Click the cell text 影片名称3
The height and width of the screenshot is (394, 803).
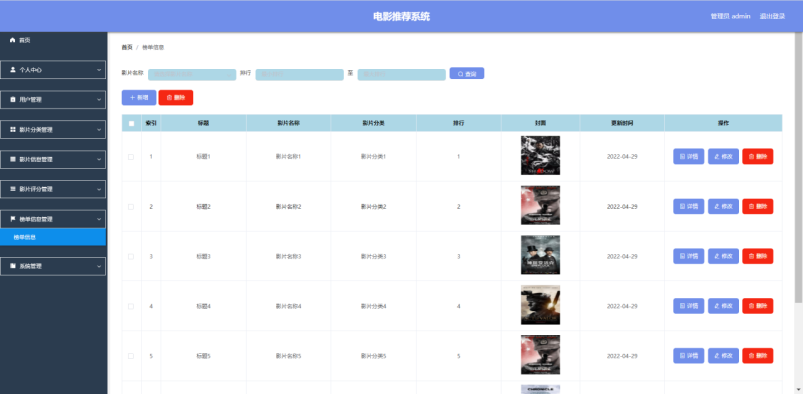coord(288,256)
